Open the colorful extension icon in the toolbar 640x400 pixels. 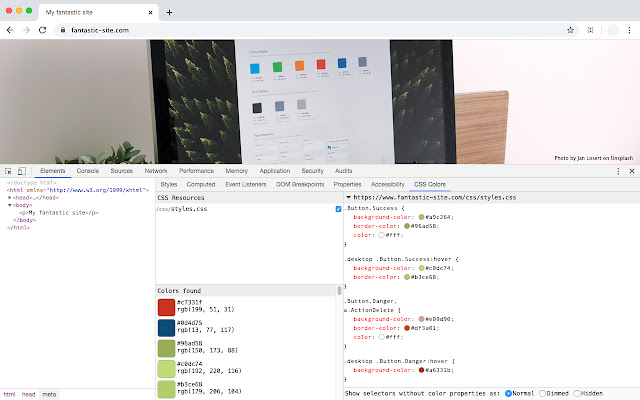(590, 30)
